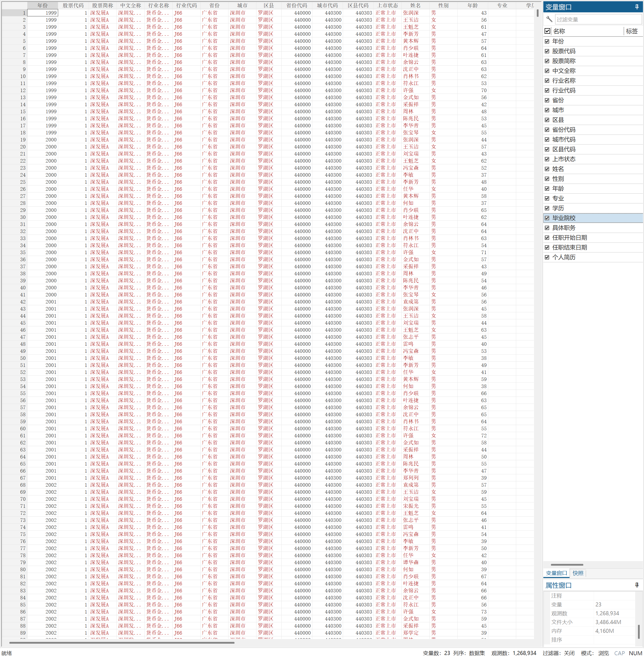The image size is (644, 657).
Task: Uncheck the 年份 variable checkbox
Action: tap(547, 41)
